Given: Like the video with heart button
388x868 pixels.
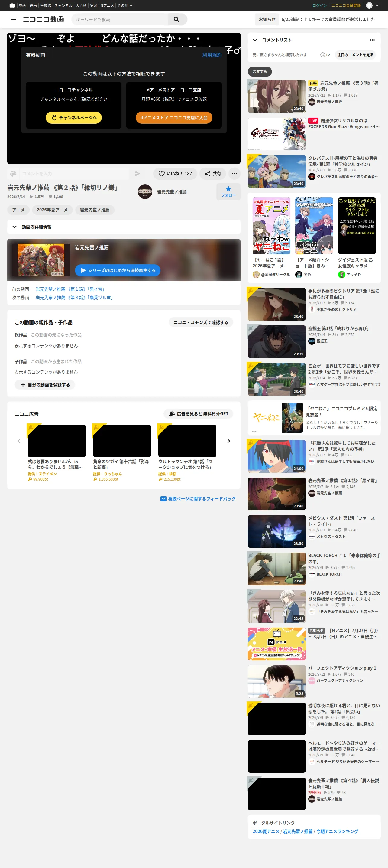Looking at the screenshot, I should click(x=175, y=174).
